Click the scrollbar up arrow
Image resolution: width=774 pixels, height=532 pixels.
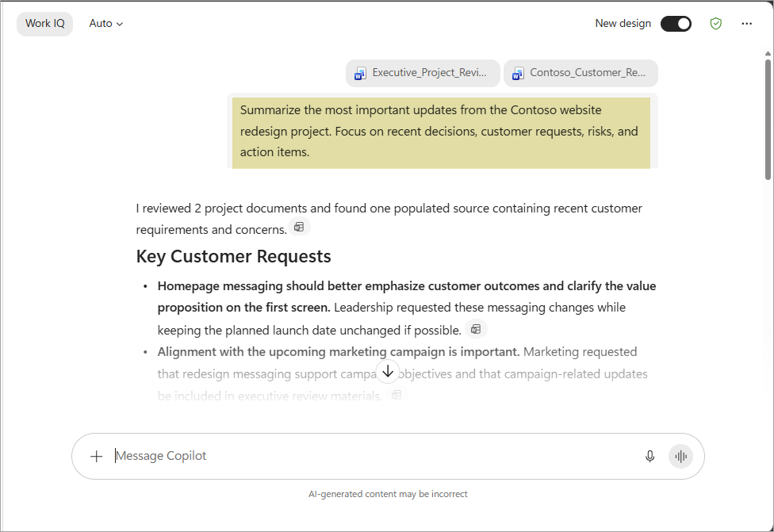(x=768, y=53)
